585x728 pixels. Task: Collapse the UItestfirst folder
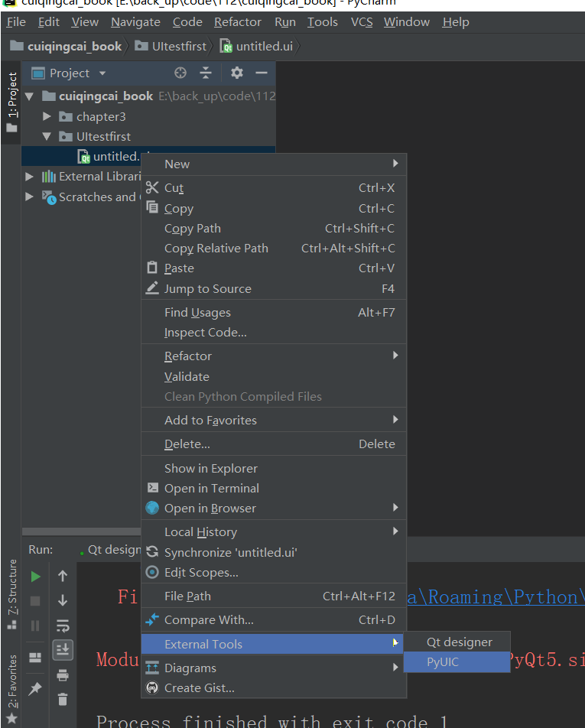click(x=47, y=136)
